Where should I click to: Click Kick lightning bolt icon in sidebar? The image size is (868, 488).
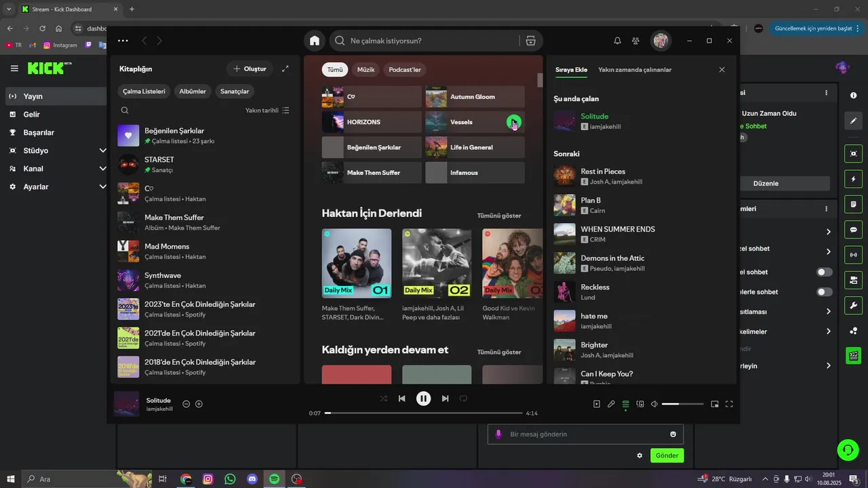coord(854,179)
